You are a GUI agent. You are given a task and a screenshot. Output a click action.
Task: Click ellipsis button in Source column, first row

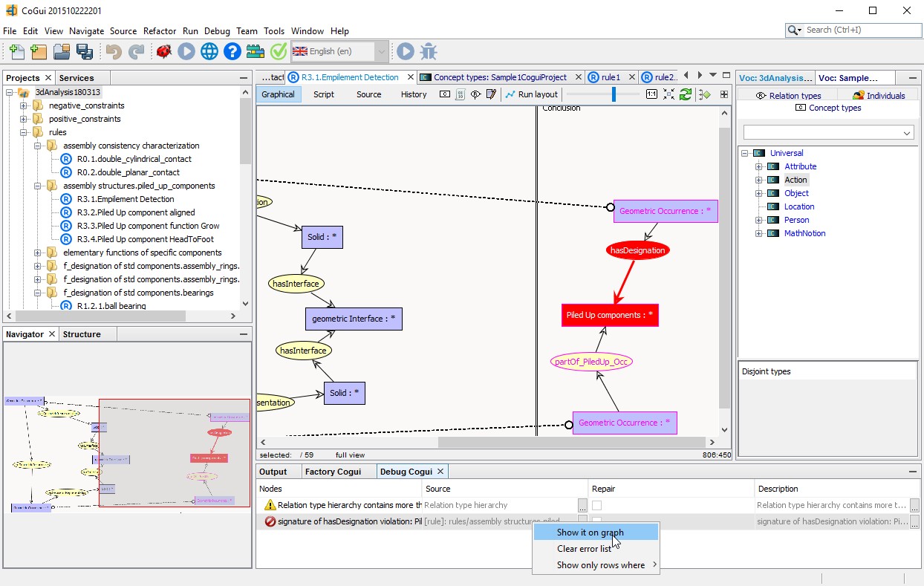pos(582,506)
